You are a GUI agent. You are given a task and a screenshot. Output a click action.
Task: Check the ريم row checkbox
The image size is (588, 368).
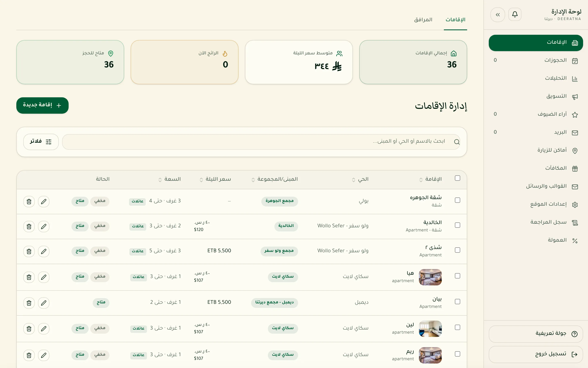point(457,354)
